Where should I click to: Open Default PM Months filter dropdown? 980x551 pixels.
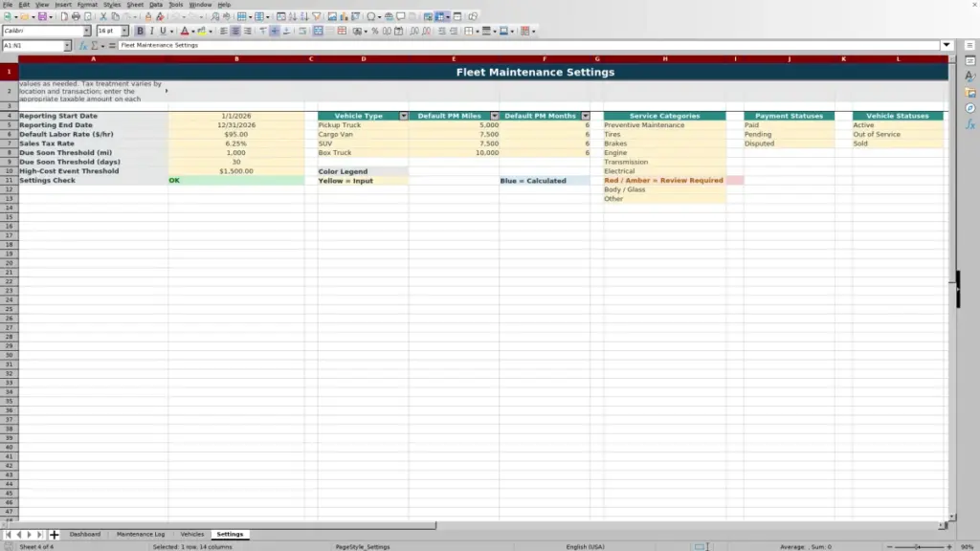click(x=586, y=116)
